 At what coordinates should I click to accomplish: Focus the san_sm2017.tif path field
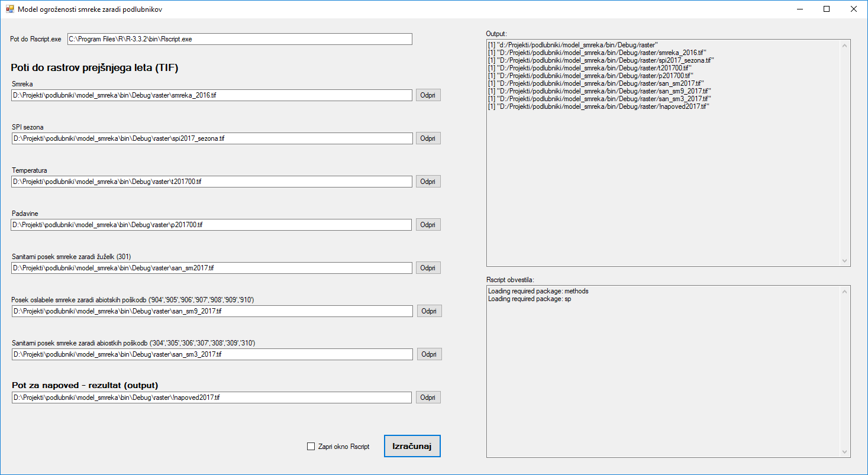(212, 268)
